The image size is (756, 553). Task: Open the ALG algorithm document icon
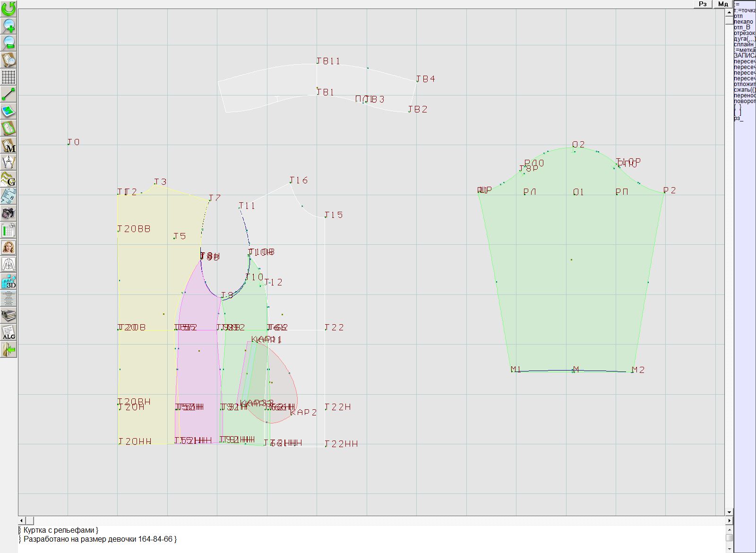click(x=9, y=332)
